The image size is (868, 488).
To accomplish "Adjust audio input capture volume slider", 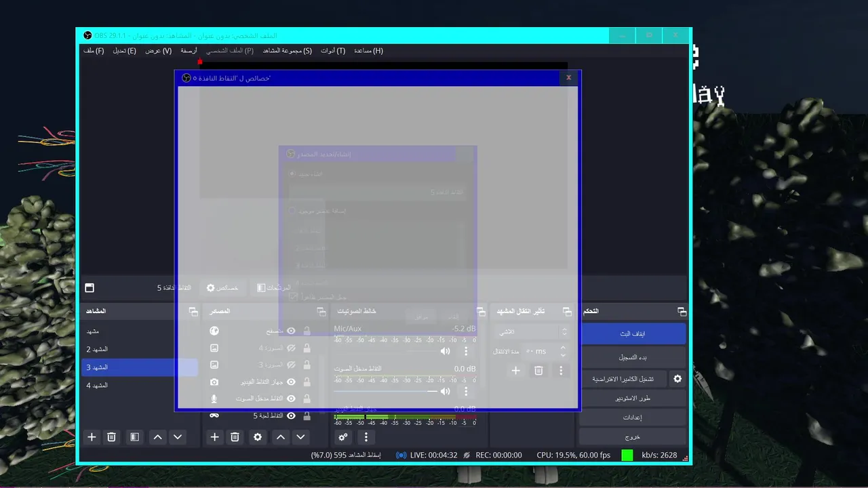I will pyautogui.click(x=385, y=391).
